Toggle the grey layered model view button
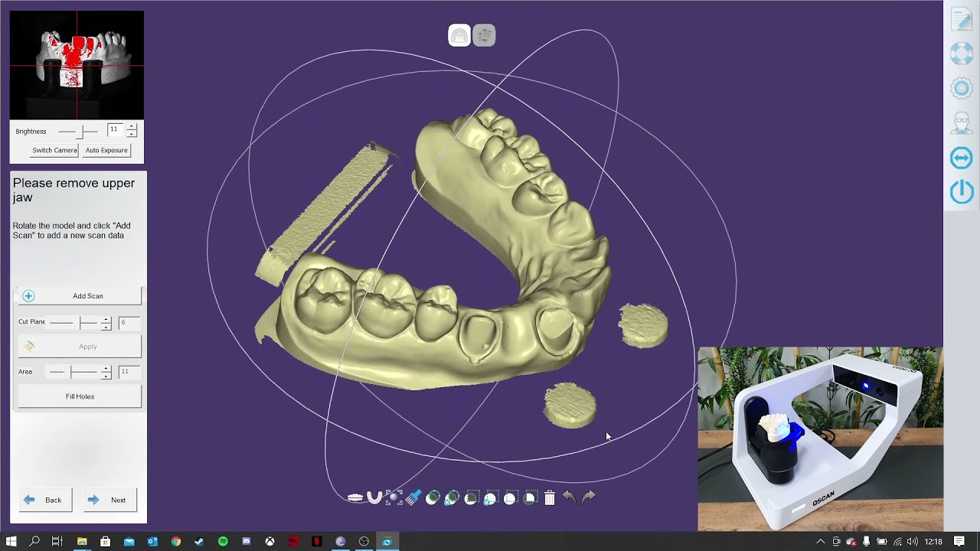Viewport: 980px width, 551px height. pos(484,35)
